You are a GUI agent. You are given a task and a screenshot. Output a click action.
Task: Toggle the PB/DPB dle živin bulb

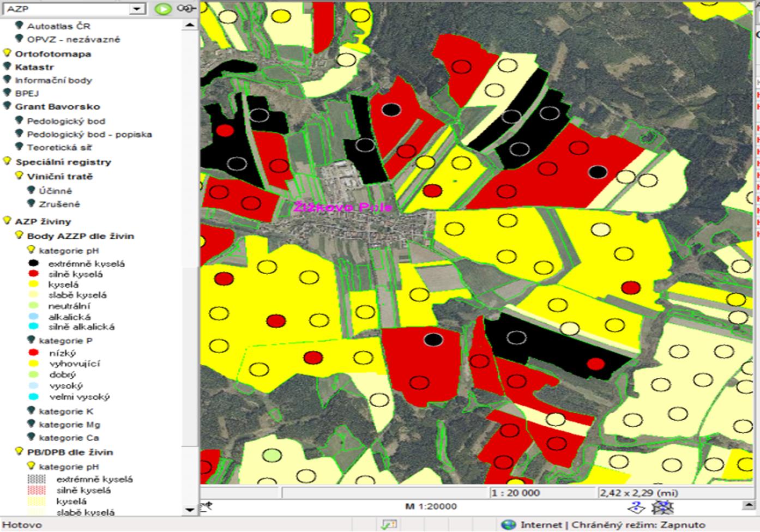point(19,451)
